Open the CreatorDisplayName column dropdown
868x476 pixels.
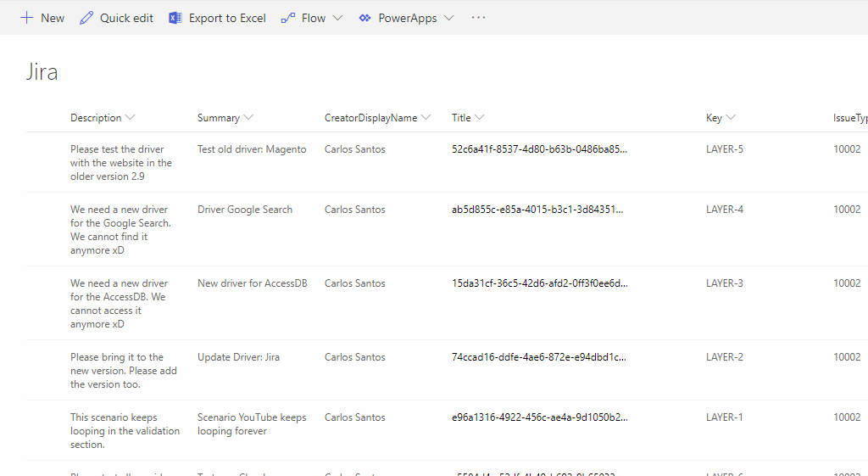point(377,118)
